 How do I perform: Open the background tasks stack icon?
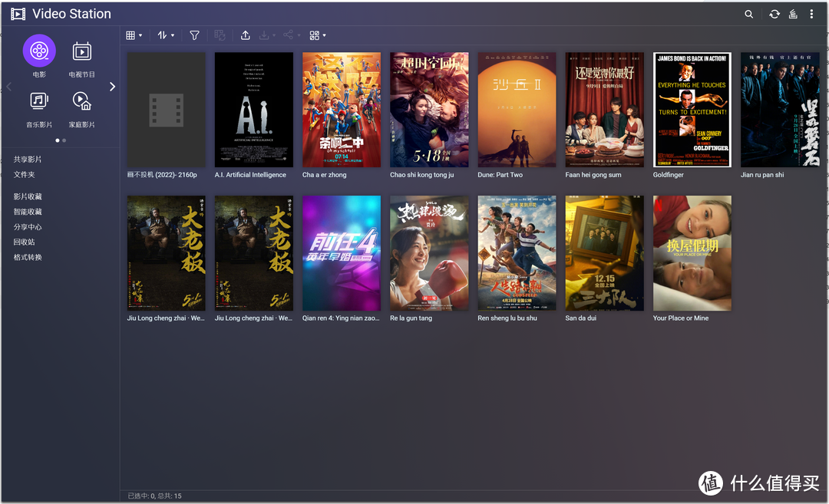click(794, 14)
